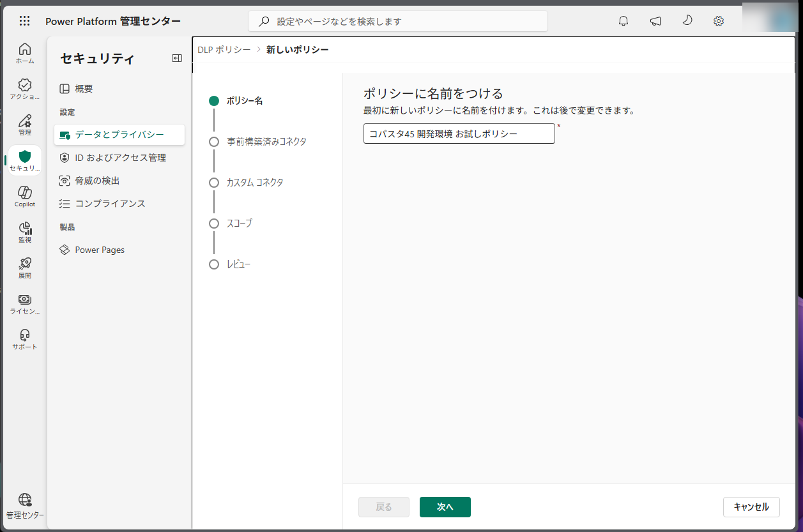This screenshot has height=532, width=803.
Task: Open Actions item in left rail
Action: 25,89
